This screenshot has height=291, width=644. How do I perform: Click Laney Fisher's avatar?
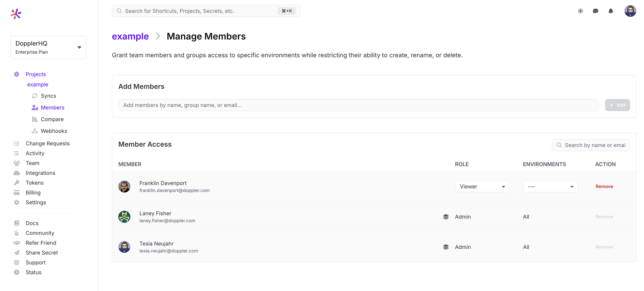pyautogui.click(x=124, y=217)
